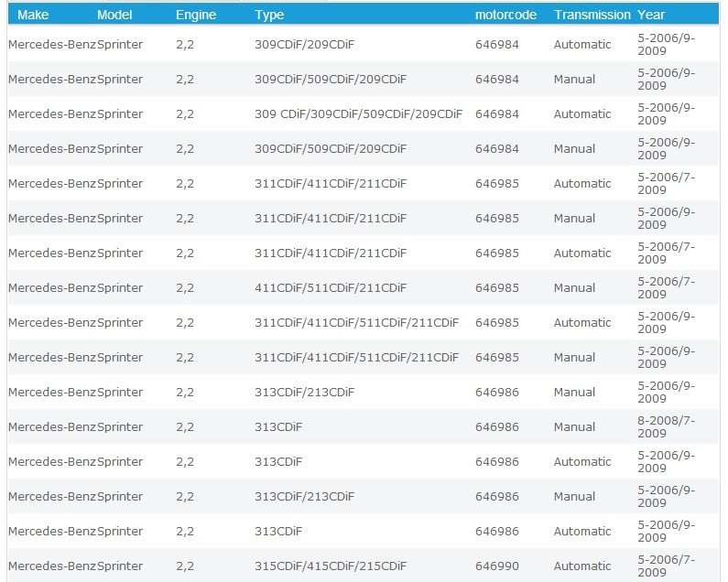Click motorcode 646986 in the 8-2008/7-2009 row

(497, 427)
